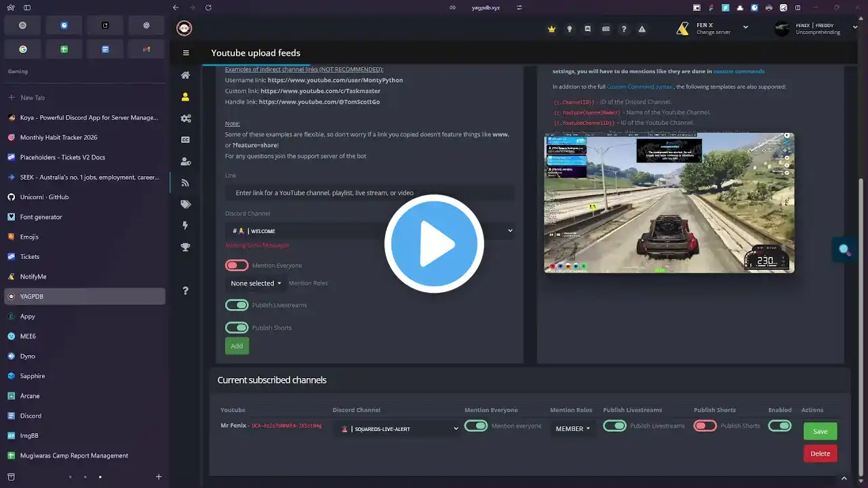
Task: Open the tags icon in sidebar
Action: 185,204
